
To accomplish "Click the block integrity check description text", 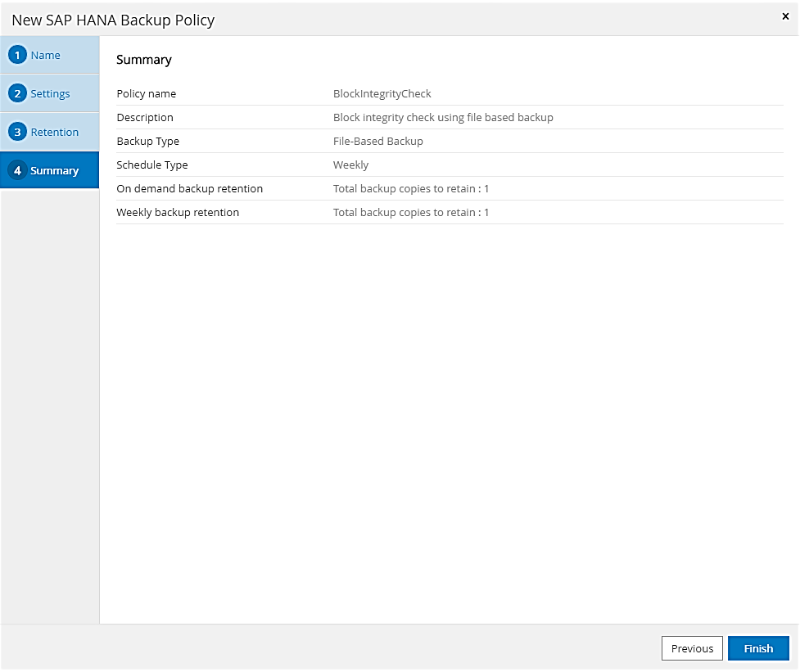I will (442, 117).
